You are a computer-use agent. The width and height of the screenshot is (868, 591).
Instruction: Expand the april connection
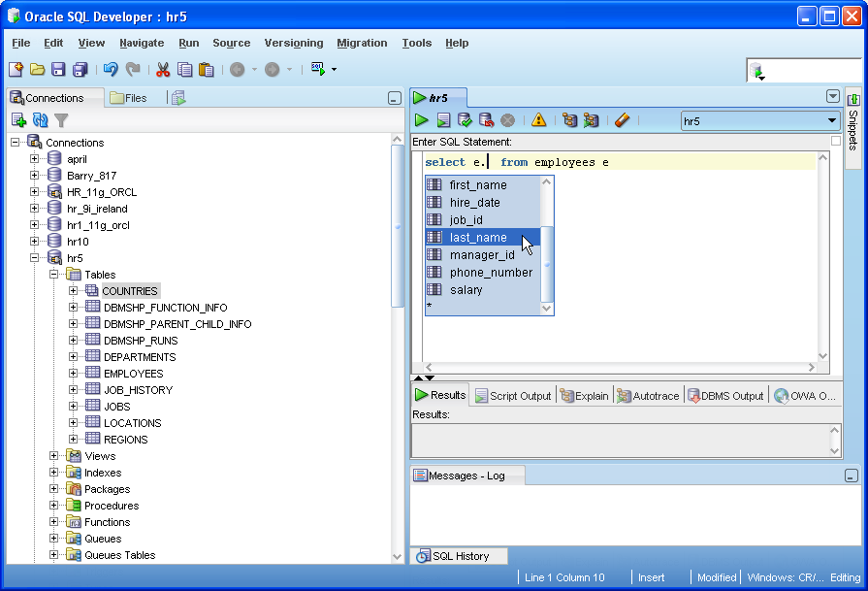click(x=34, y=159)
